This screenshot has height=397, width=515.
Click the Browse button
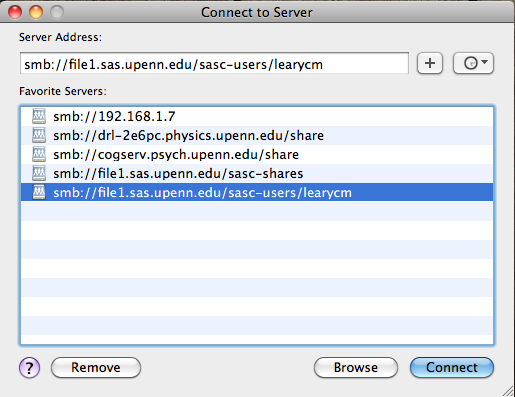(x=356, y=367)
